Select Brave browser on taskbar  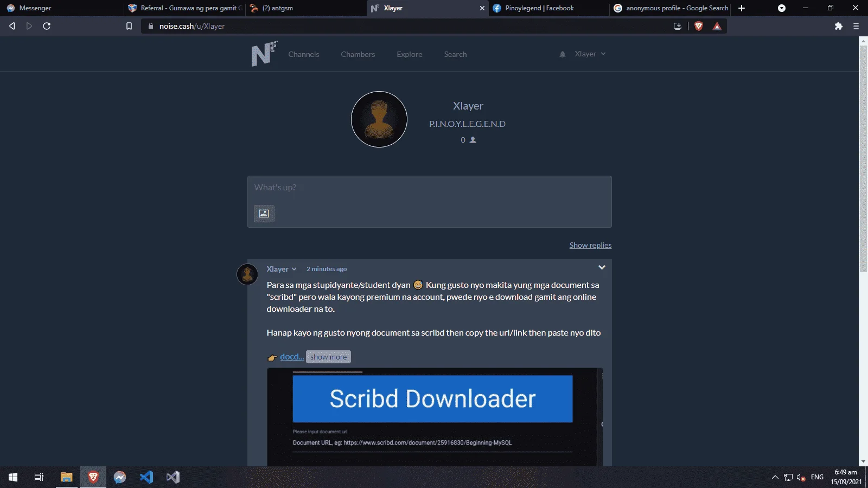pyautogui.click(x=93, y=477)
